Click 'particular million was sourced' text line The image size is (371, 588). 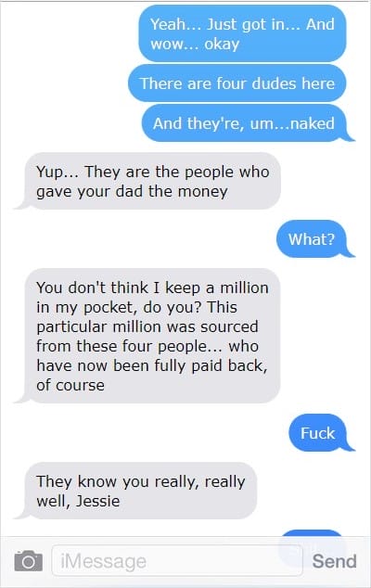(x=147, y=326)
